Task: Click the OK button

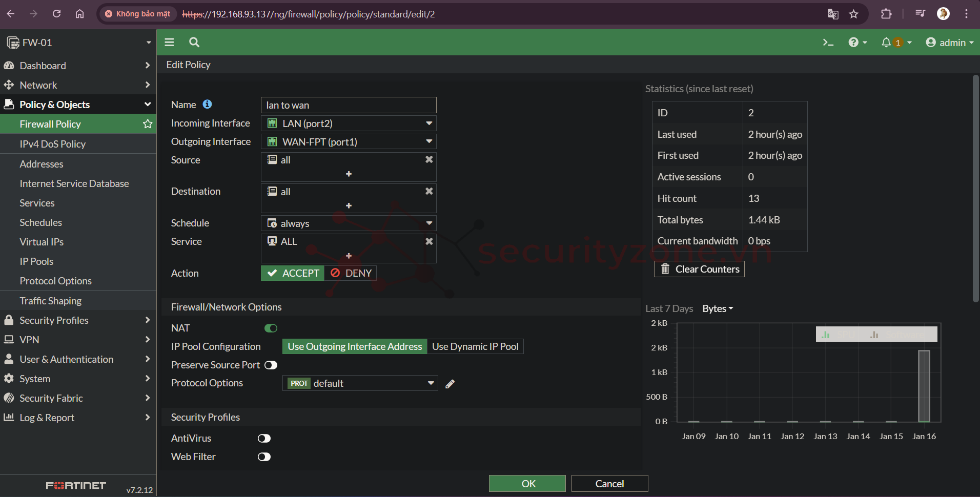Action: 527,484
